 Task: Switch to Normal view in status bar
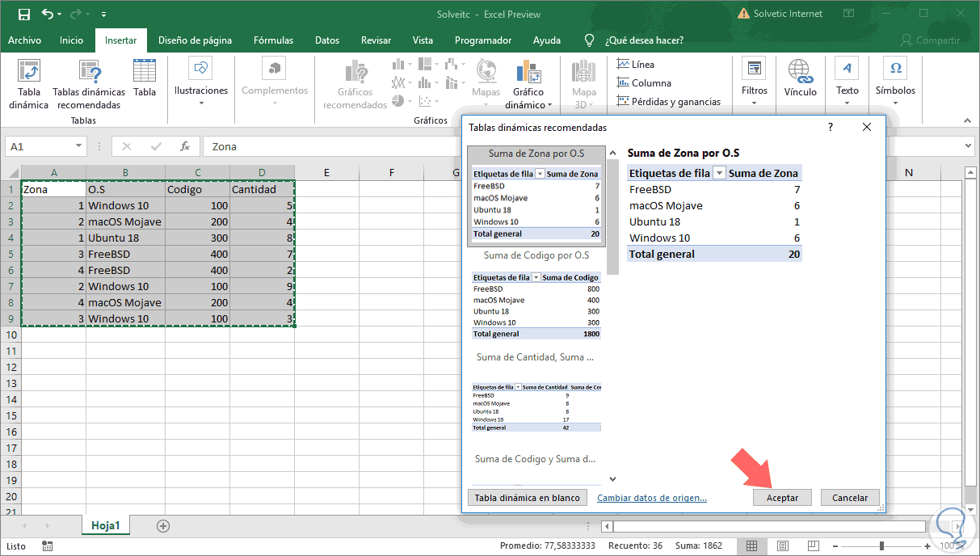[753, 546]
